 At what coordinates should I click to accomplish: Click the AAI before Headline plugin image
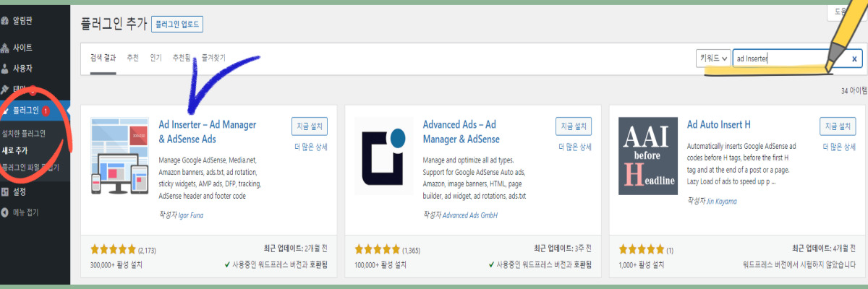tap(648, 156)
